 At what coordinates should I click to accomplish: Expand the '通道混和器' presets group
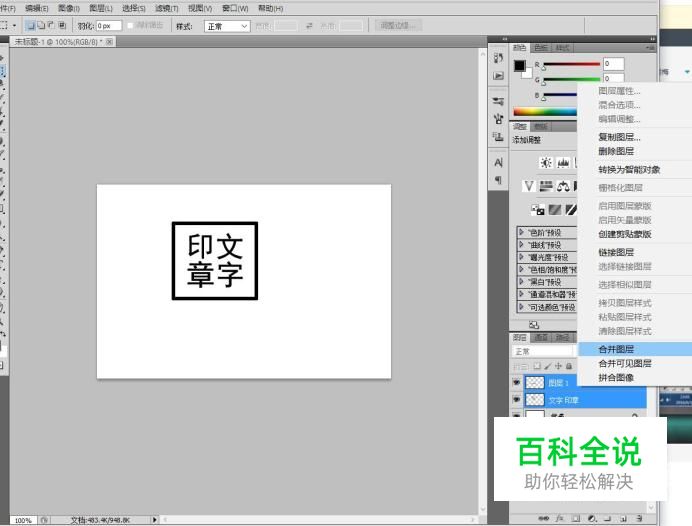(x=521, y=294)
